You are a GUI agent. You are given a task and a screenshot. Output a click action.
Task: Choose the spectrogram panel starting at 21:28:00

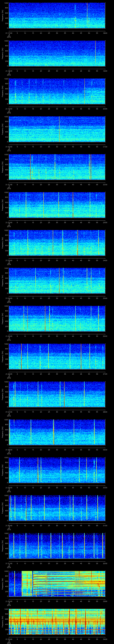(x=57, y=432)
